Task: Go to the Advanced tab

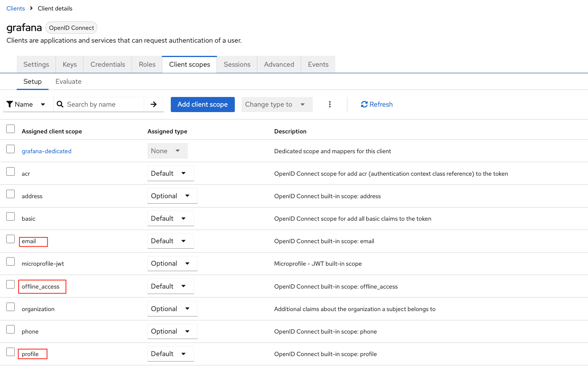Action: 279,64
